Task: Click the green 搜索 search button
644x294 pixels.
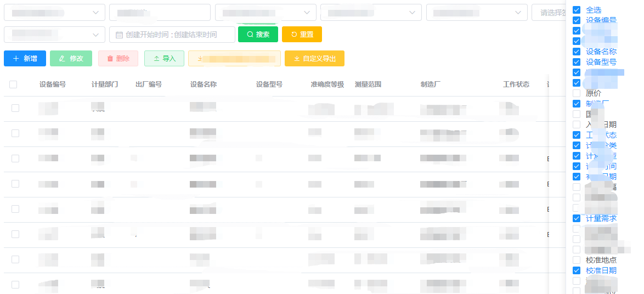Action: pyautogui.click(x=258, y=35)
